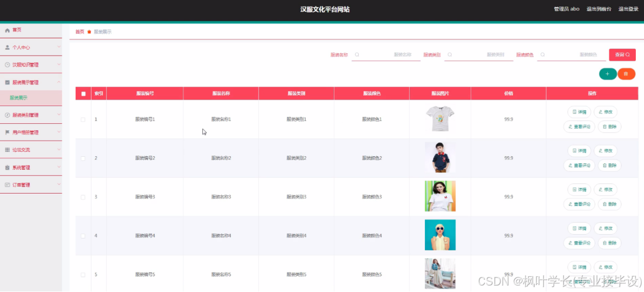
Task: Click the 服装颜色2 table cell
Action: (372, 158)
